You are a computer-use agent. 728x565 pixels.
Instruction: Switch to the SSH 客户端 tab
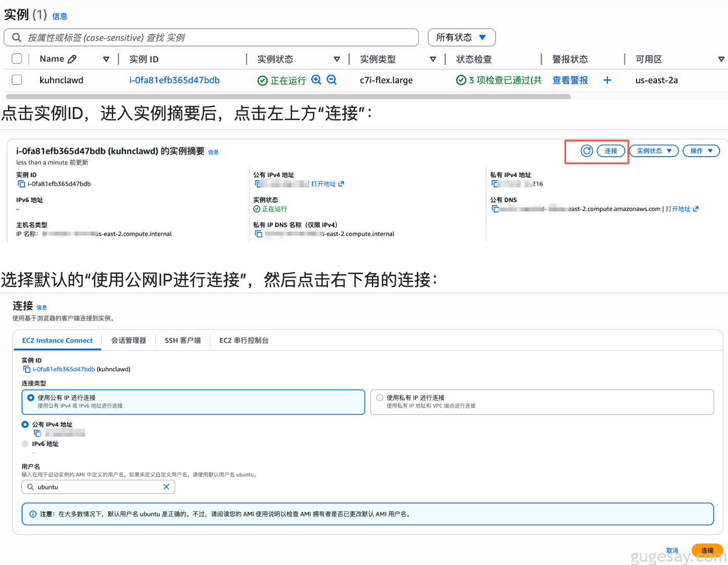(182, 340)
